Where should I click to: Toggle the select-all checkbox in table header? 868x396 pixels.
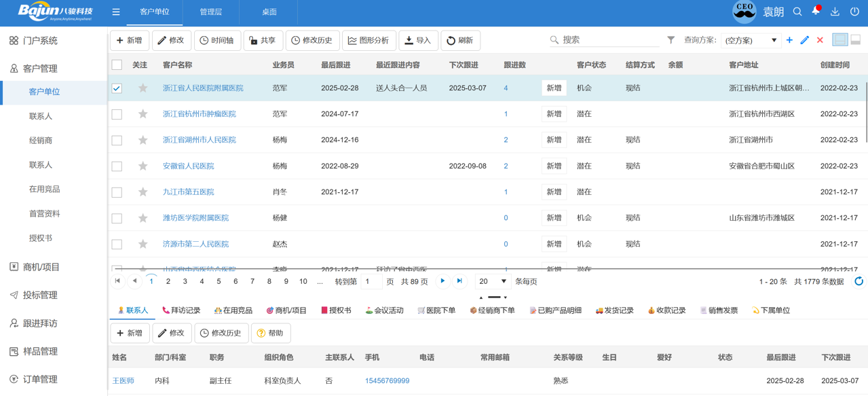tap(117, 65)
